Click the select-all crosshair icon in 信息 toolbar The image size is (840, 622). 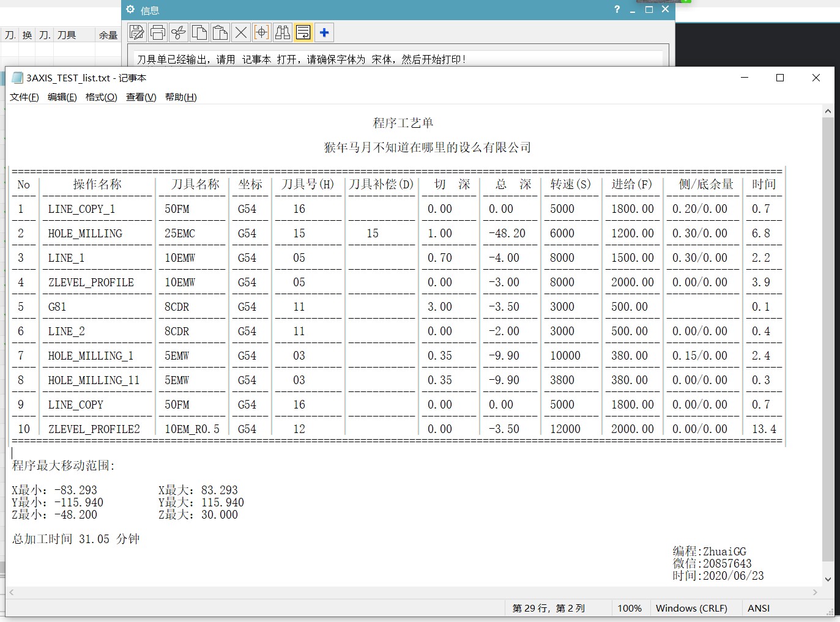click(x=262, y=32)
